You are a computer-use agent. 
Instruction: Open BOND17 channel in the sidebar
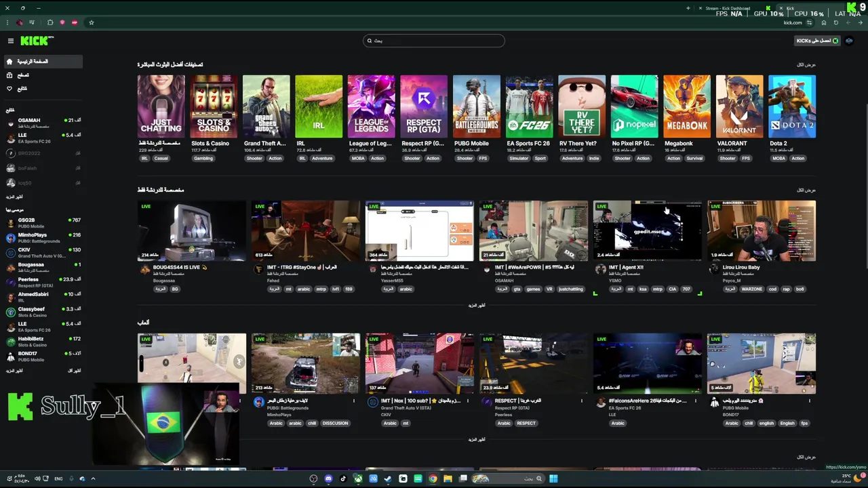pyautogui.click(x=43, y=357)
